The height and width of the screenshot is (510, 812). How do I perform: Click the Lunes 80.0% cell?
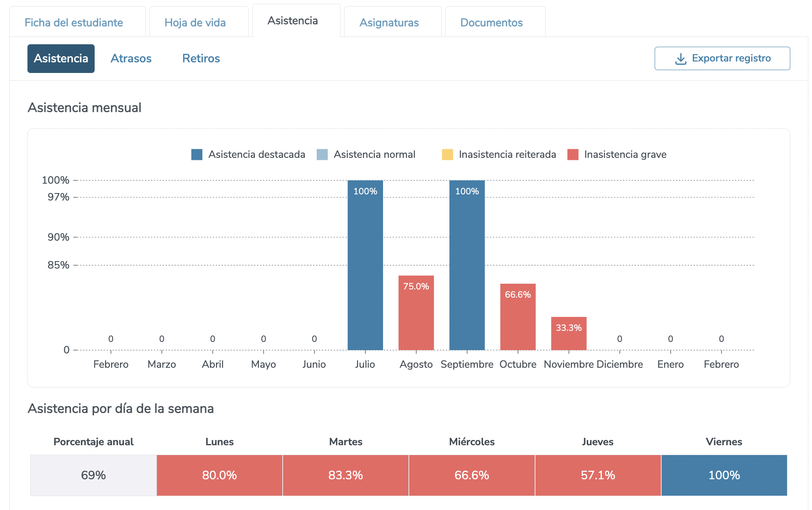coord(220,475)
